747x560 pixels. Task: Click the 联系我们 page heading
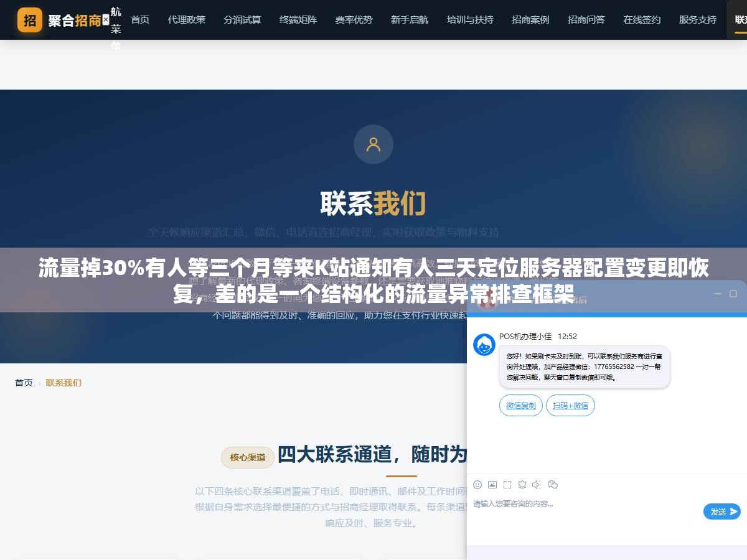point(374,203)
